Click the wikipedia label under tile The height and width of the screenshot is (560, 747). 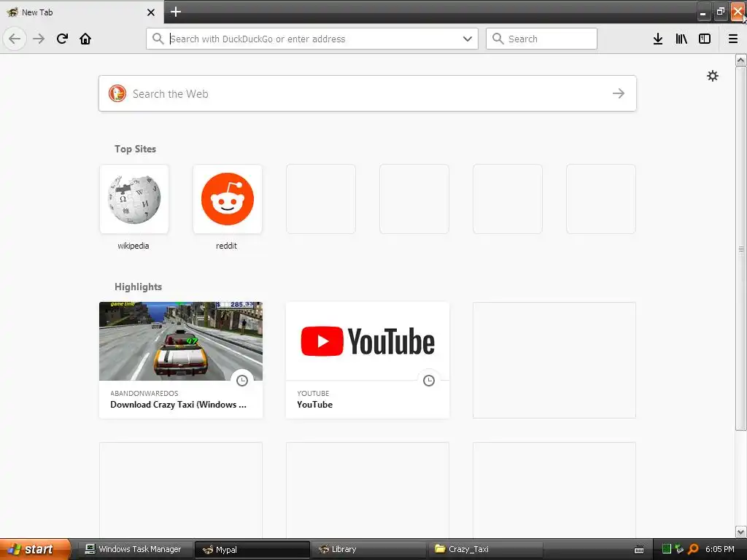[x=133, y=246]
